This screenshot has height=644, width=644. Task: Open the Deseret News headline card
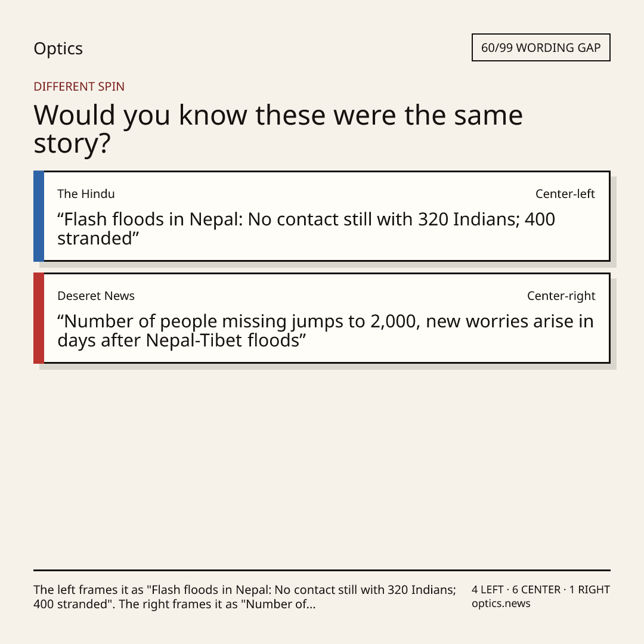pos(322,318)
